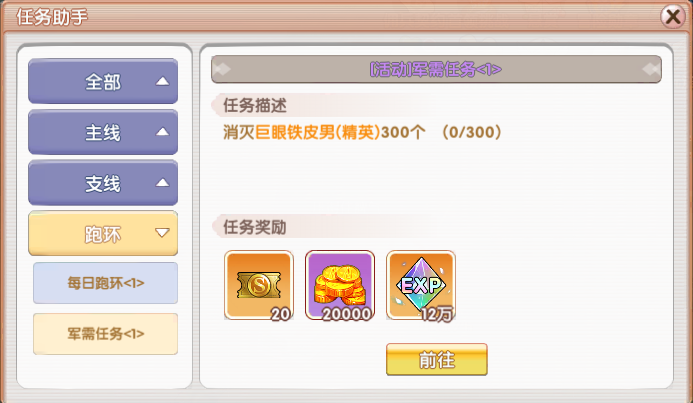Open the 每日跑环<1> quest entry
The width and height of the screenshot is (693, 403).
pyautogui.click(x=106, y=283)
